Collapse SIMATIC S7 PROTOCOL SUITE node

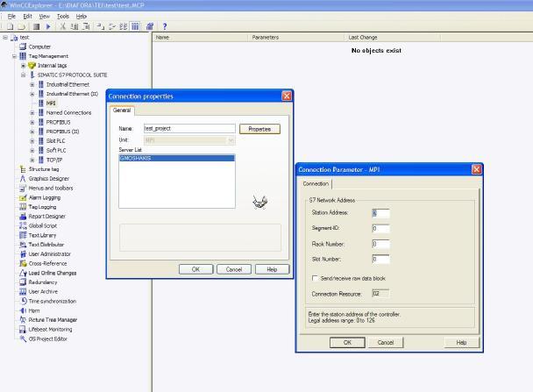pos(23,75)
